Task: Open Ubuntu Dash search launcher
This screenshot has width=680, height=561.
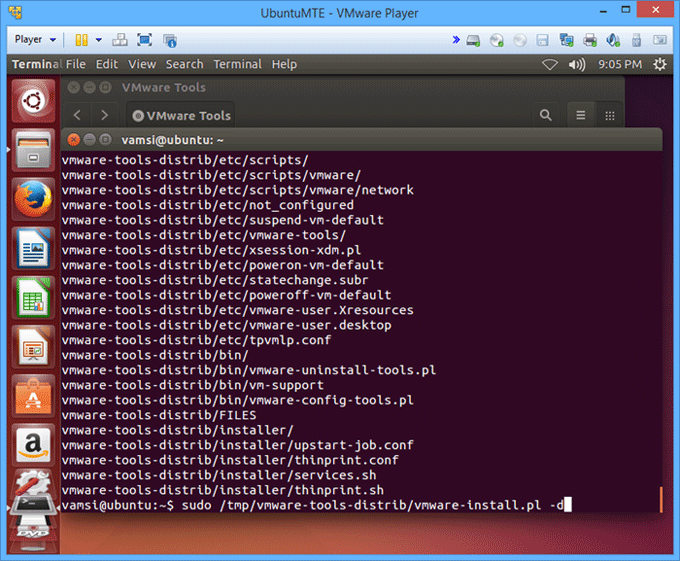Action: click(x=33, y=101)
